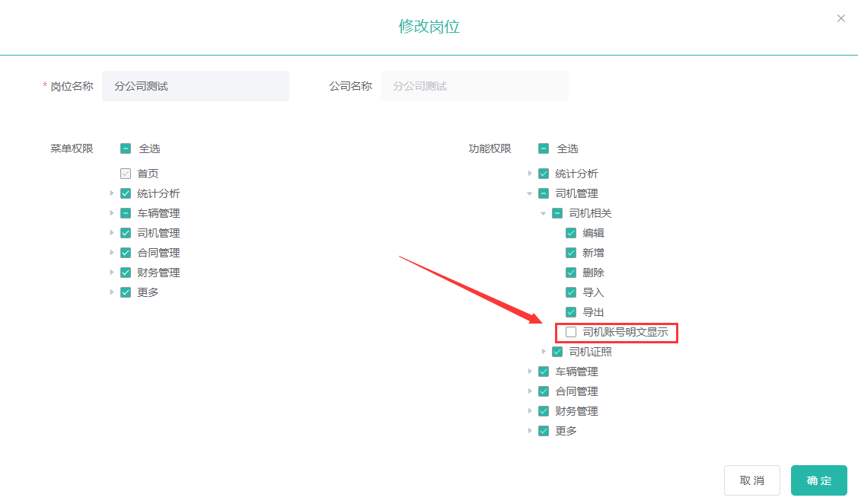Expand 统计分析 arrow in function permissions
The image size is (858, 504).
pyautogui.click(x=530, y=174)
